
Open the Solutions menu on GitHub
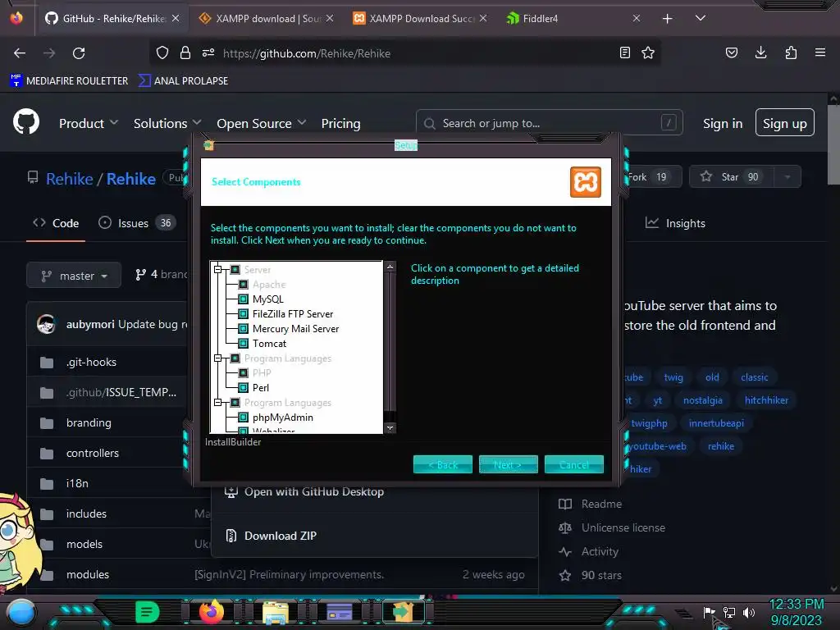[x=167, y=123]
